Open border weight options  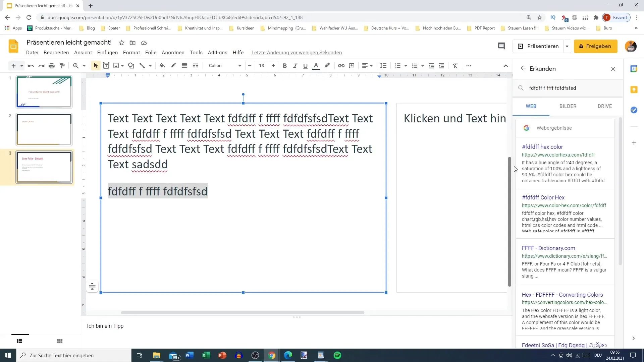click(184, 66)
